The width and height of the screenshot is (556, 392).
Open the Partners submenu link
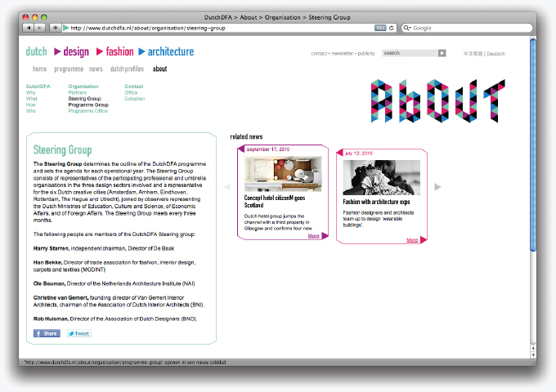[78, 92]
